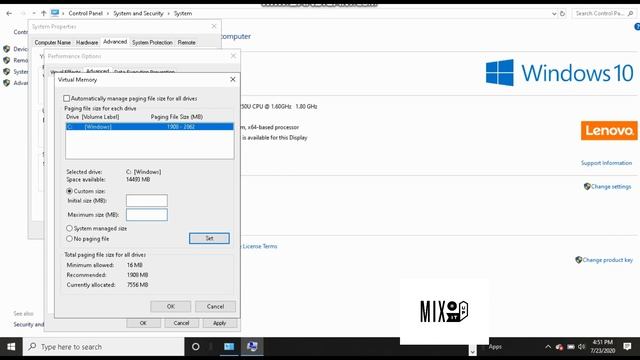Screen dimensions: 640x360
Task: Click Cancel in Performance Options window
Action: pos(181,323)
